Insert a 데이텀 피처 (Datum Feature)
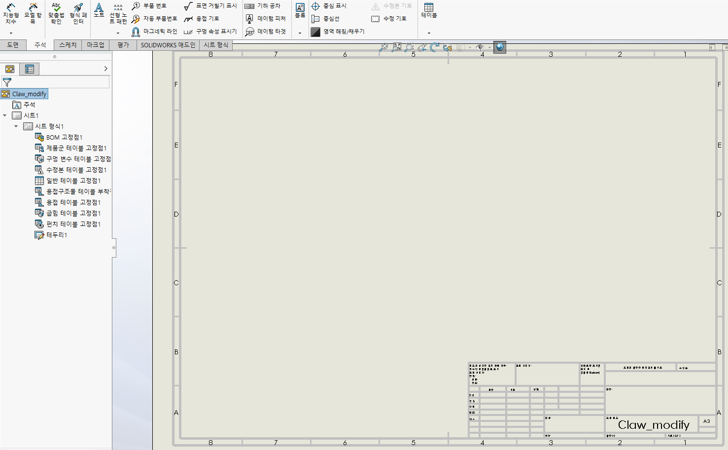This screenshot has height=450, width=728. tap(266, 19)
